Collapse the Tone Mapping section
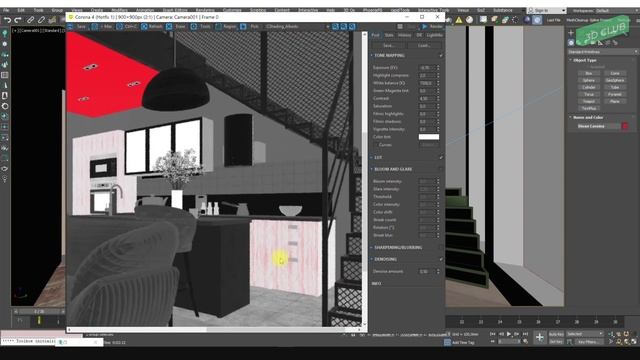The height and width of the screenshot is (360, 640). click(x=371, y=56)
